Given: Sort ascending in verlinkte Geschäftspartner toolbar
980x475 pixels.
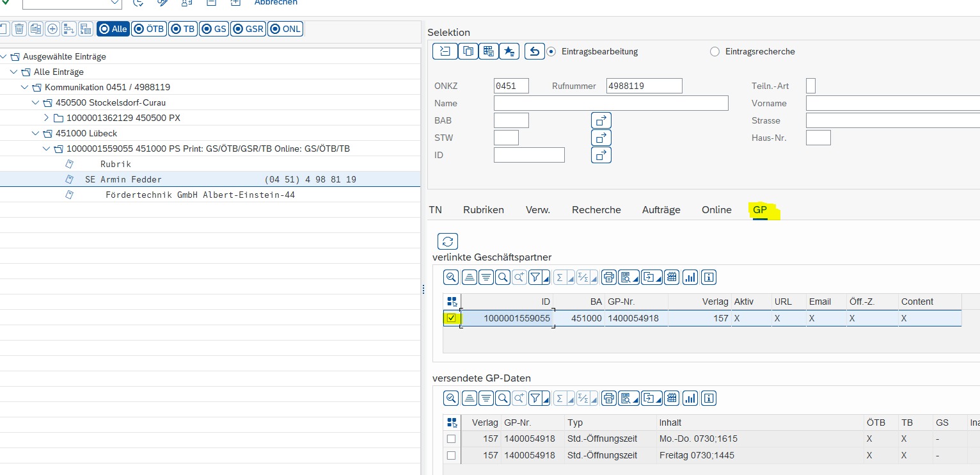Looking at the screenshot, I should tap(470, 277).
